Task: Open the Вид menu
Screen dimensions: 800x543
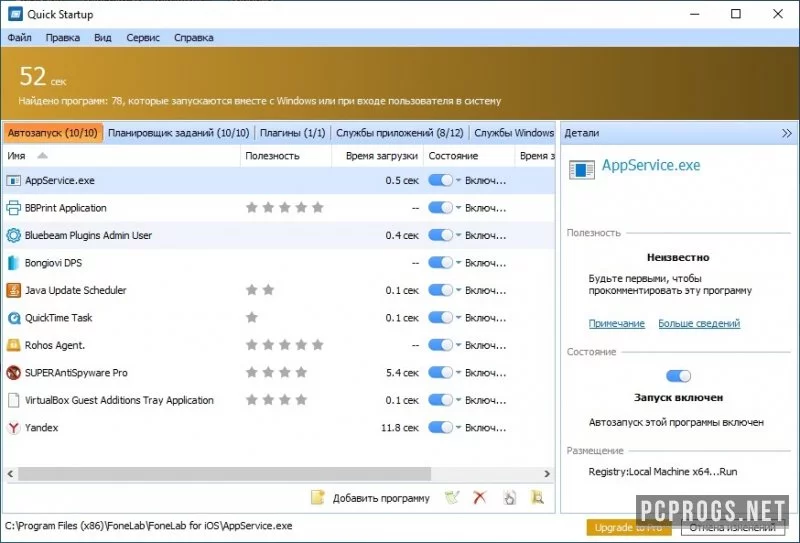Action: click(x=103, y=38)
